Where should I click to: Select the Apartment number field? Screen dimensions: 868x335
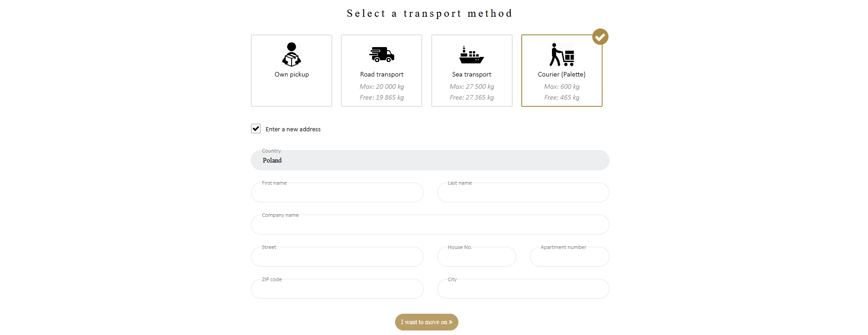pyautogui.click(x=569, y=257)
